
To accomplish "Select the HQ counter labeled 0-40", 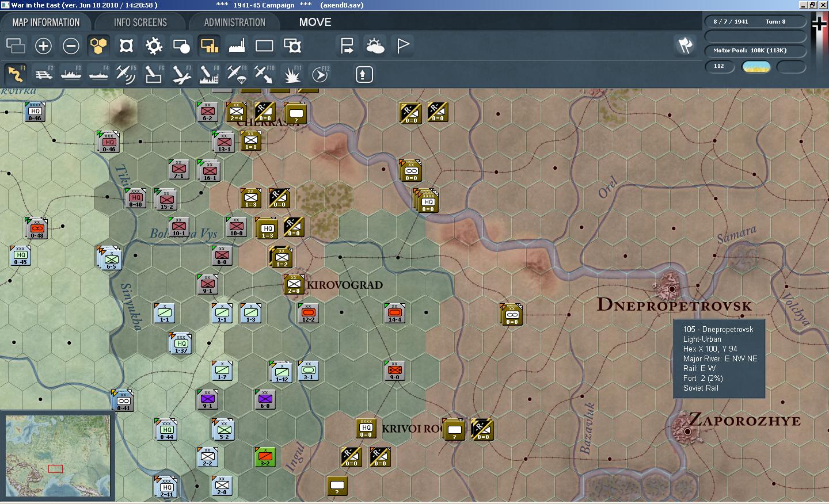I will coord(135,198).
